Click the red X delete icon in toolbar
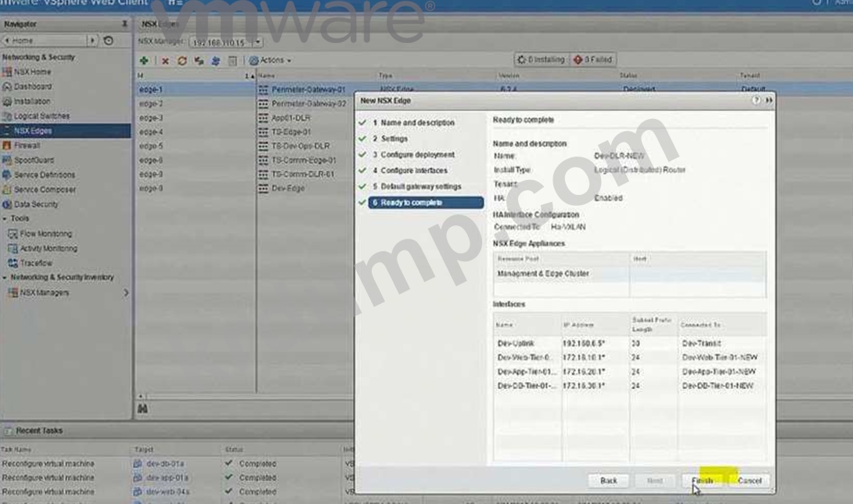The width and height of the screenshot is (853, 504). (x=165, y=61)
